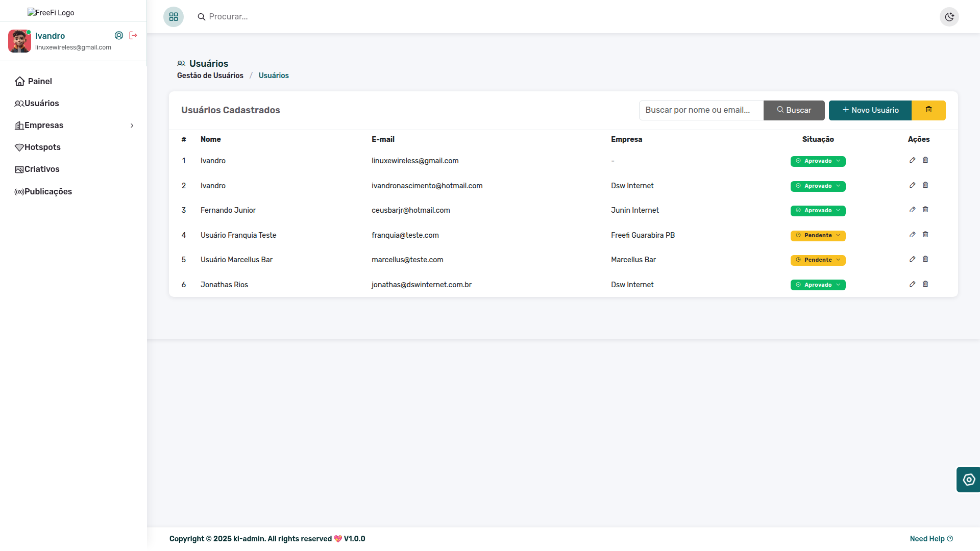Open Pendente status dropdown for Usuário Franquia Teste
The image size is (980, 551).
coord(818,235)
